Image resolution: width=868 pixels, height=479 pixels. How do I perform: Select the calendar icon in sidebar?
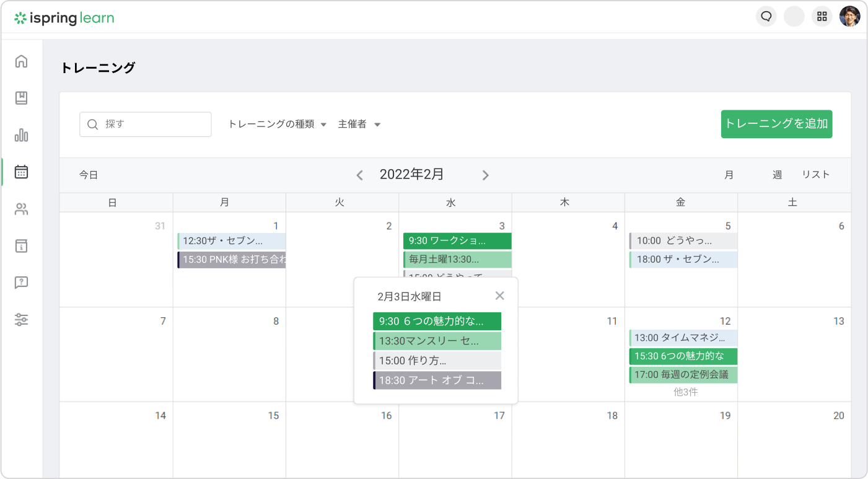tap(22, 172)
